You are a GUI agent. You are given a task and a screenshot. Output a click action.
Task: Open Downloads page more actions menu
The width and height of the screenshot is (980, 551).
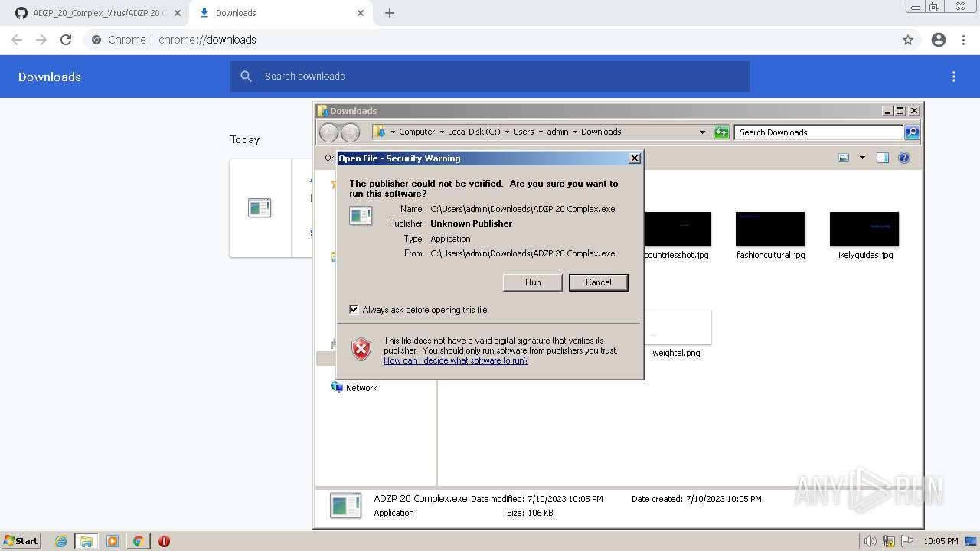pos(954,77)
